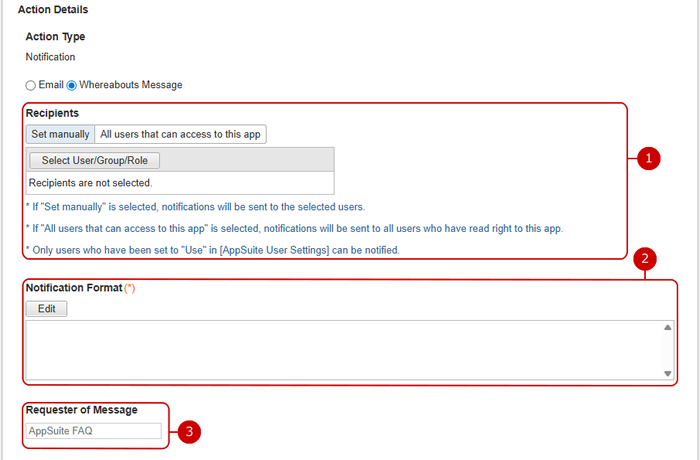
Task: Click the Requester of Message label
Action: (82, 409)
